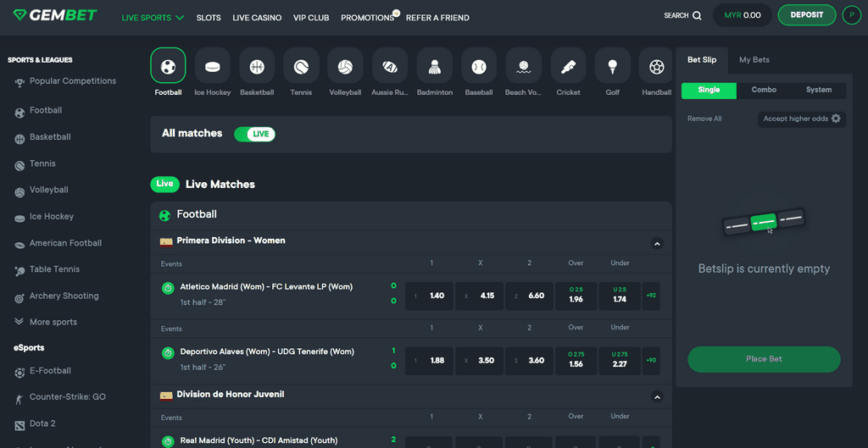Choose the Baseball icon

(x=479, y=66)
